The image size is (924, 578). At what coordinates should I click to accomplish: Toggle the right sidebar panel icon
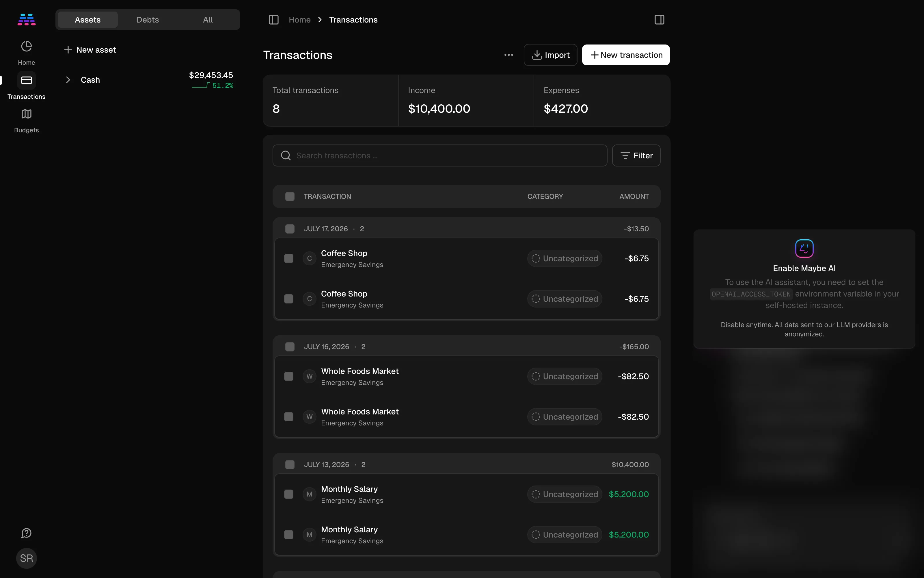point(660,19)
